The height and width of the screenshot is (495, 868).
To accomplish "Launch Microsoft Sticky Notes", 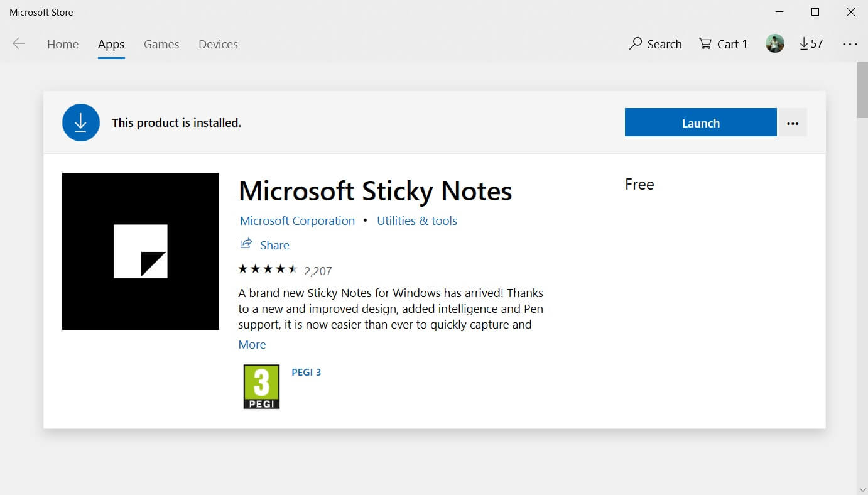I will coord(700,122).
